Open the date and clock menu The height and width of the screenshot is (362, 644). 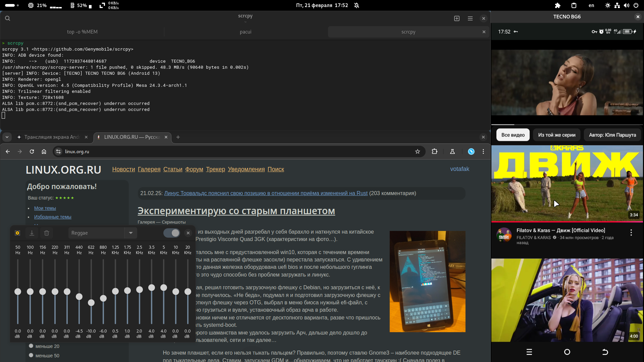tap(322, 5)
